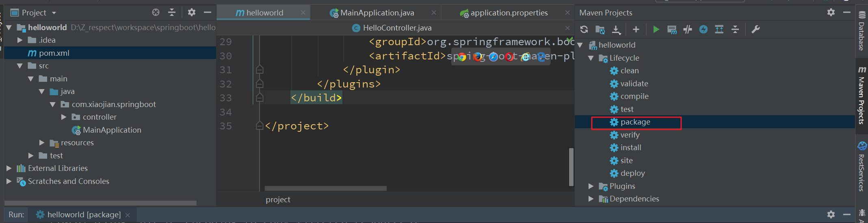Hide the Maven Projects panel
Image resolution: width=868 pixels, height=223 pixels.
pyautogui.click(x=847, y=12)
